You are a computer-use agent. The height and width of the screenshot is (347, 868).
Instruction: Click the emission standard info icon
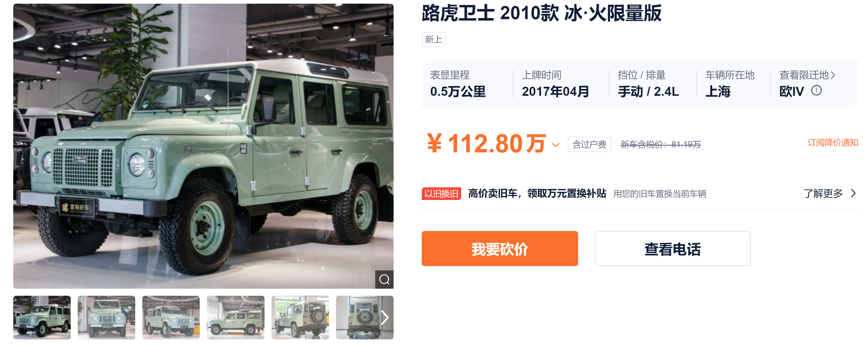[x=816, y=91]
